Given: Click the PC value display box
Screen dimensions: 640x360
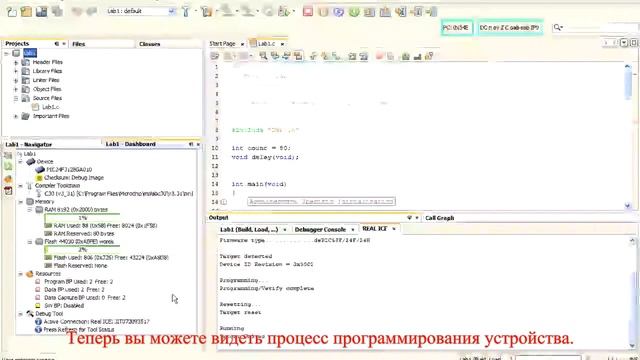Looking at the screenshot, I should coord(456,28).
